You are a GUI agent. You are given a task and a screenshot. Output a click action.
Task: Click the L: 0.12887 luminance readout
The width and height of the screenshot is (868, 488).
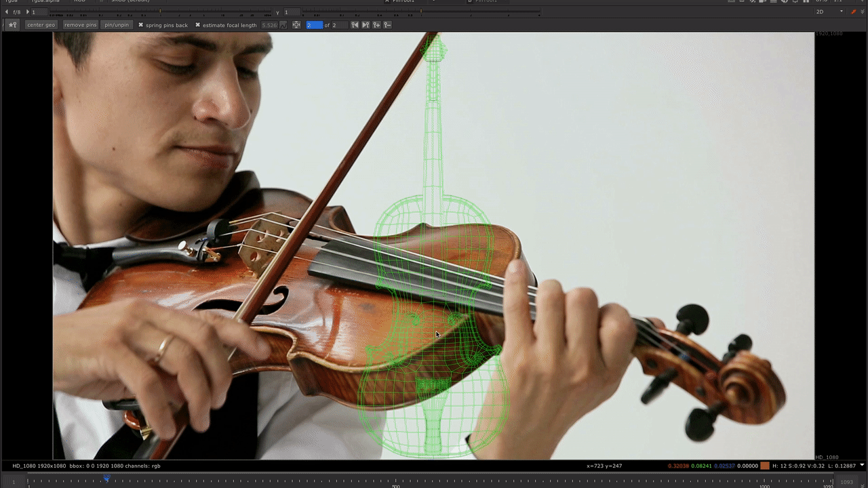tap(842, 466)
